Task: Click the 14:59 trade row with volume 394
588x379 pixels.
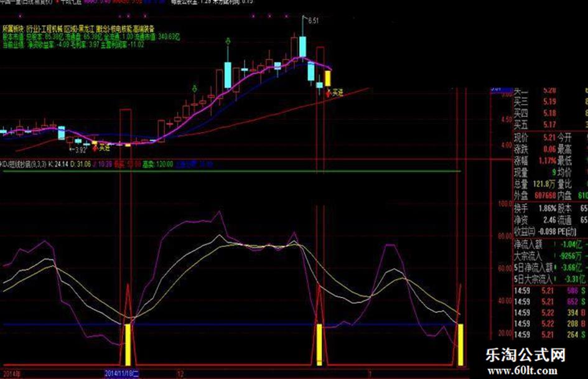Action: [550, 312]
